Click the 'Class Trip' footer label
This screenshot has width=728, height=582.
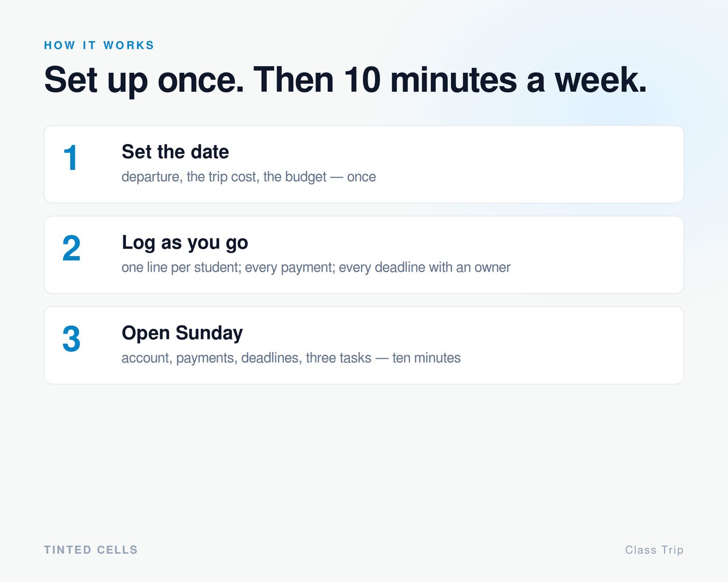click(x=654, y=550)
